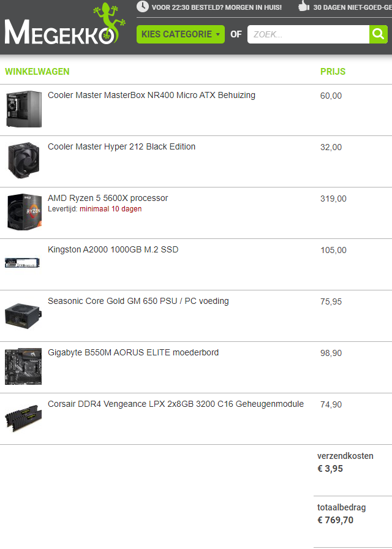Open Hyper 212 Black Edition cooler image
The image size is (392, 549).
24,161
